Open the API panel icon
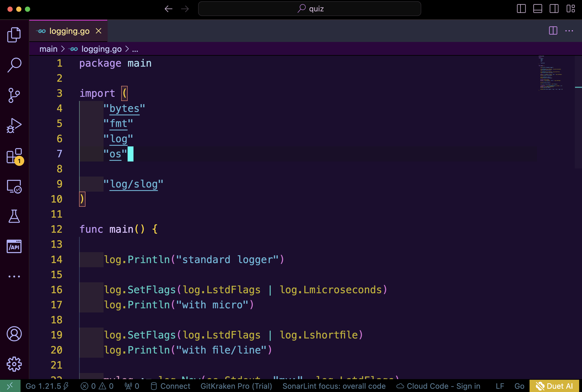The height and width of the screenshot is (392, 582). tap(14, 246)
